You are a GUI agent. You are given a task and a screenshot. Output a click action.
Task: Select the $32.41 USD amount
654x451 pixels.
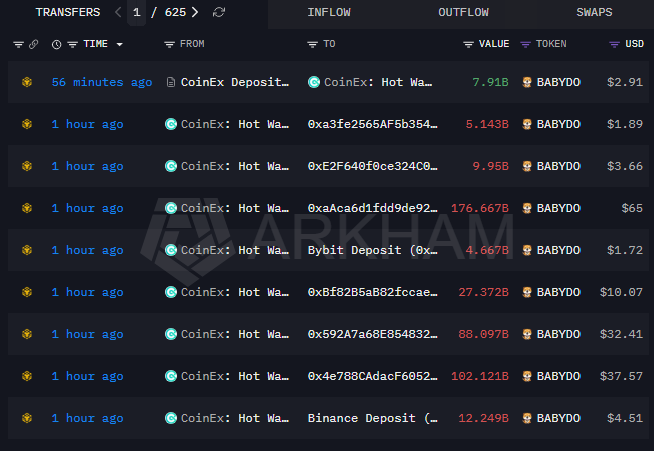pos(621,334)
